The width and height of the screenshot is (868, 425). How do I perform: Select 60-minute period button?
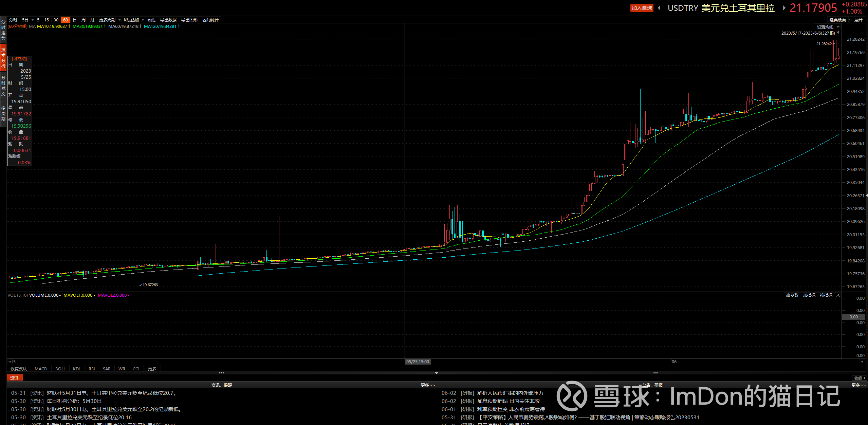point(65,20)
